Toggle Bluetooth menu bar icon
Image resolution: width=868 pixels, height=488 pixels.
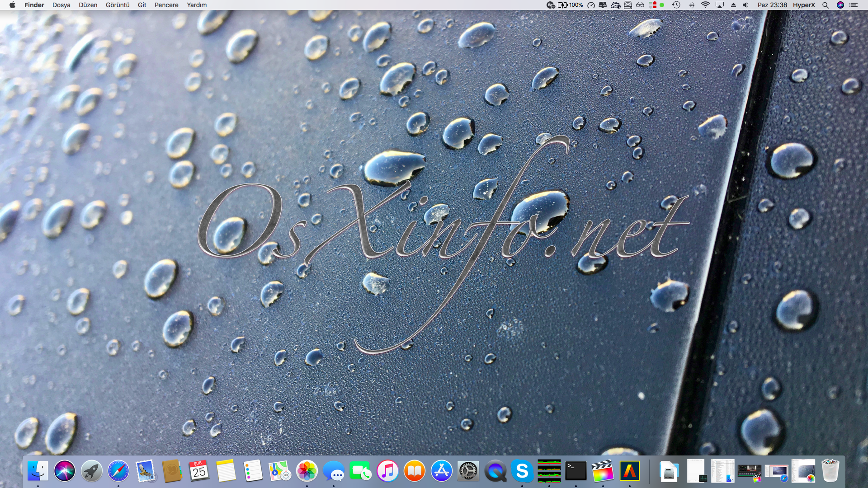(x=692, y=5)
